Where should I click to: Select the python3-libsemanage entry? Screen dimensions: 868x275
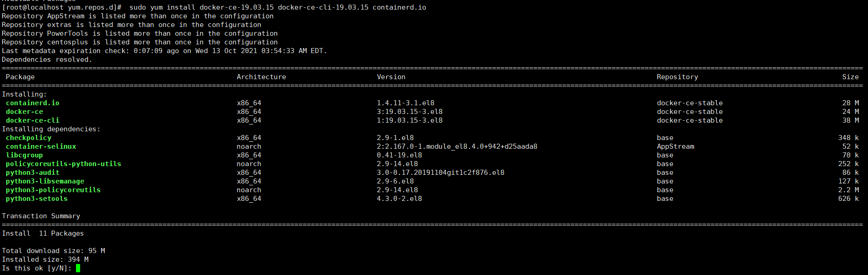pyautogui.click(x=45, y=181)
